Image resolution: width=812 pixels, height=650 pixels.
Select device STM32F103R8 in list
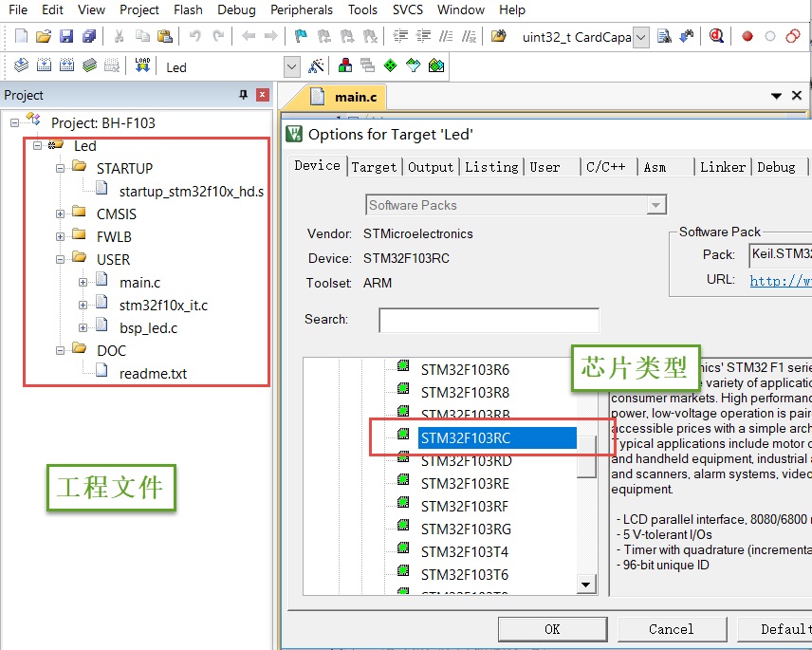click(x=465, y=393)
